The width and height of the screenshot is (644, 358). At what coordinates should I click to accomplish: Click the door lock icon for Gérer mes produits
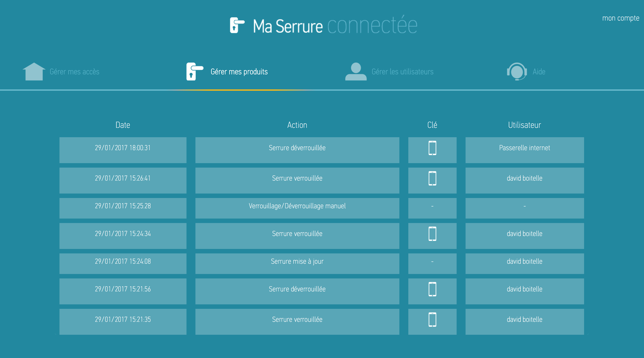click(x=195, y=72)
